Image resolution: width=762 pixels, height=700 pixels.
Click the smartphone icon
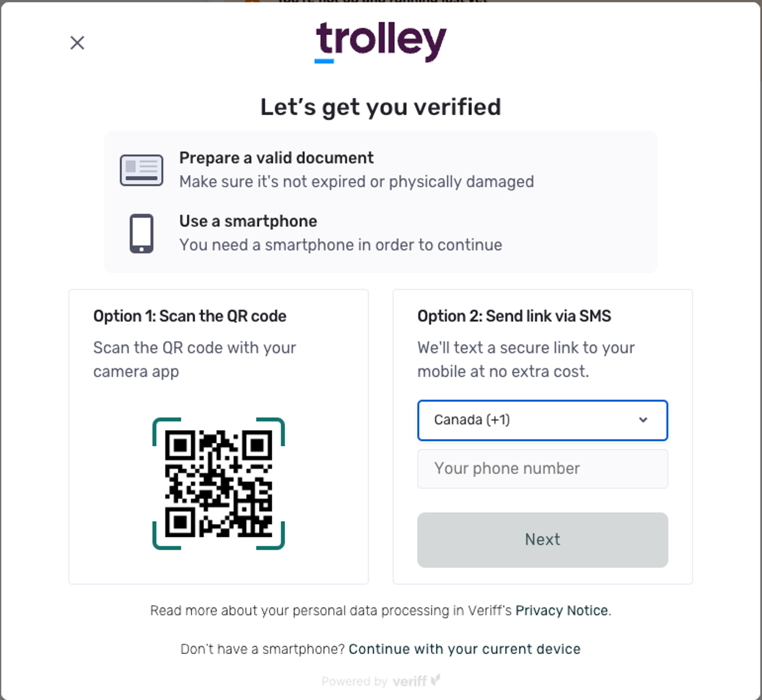point(141,233)
